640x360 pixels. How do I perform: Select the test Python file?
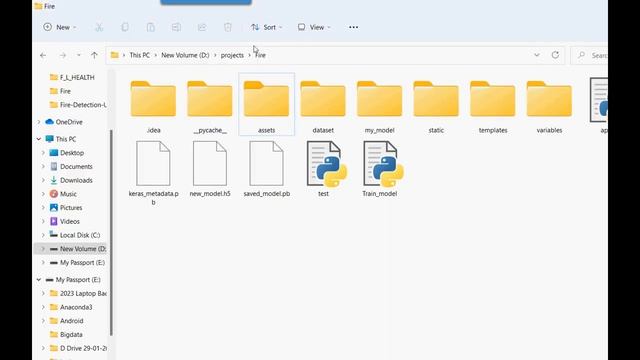tap(323, 169)
